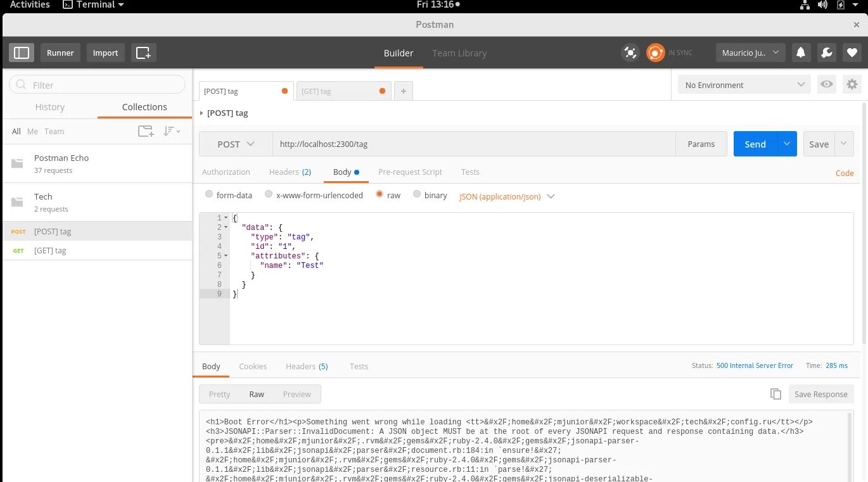
Task: Select form-data body type
Action: point(209,194)
